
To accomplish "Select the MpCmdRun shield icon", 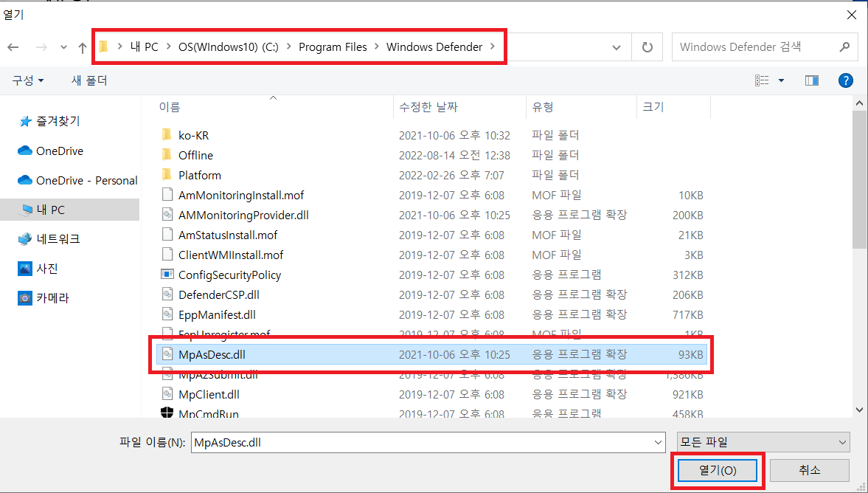I will tap(167, 413).
